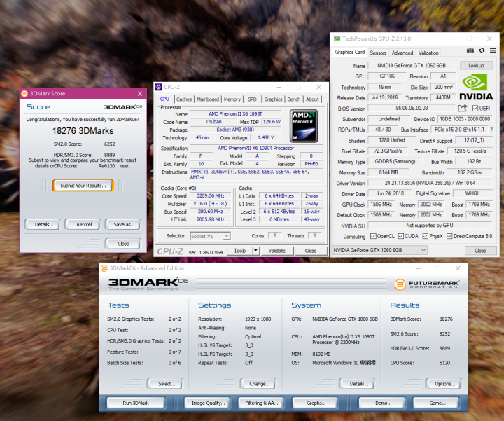Screen dimensions: 504x421
Task: Click the Validate button in CPU-Z
Action: (x=277, y=251)
